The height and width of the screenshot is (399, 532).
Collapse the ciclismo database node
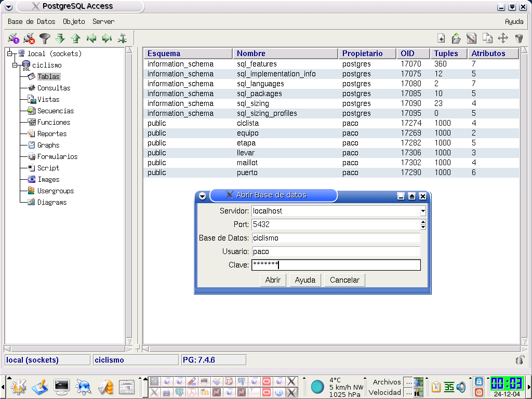15,65
